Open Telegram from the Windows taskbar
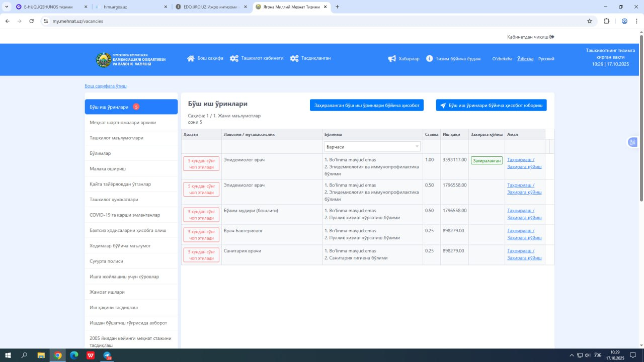The width and height of the screenshot is (644, 362). tap(107, 355)
